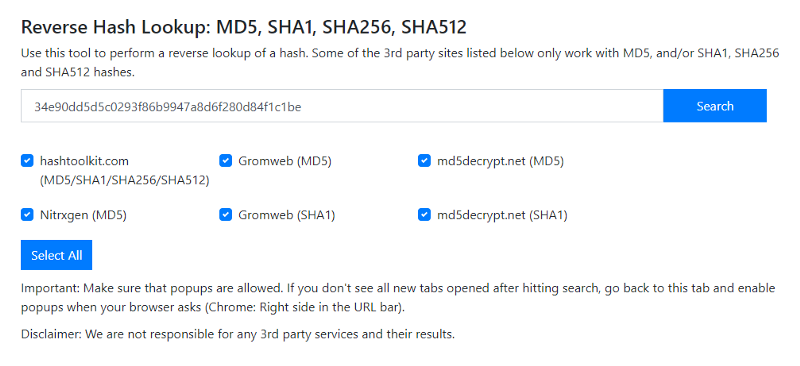The height and width of the screenshot is (366, 800).
Task: Click the Gromweb (MD5) label text
Action: [285, 161]
